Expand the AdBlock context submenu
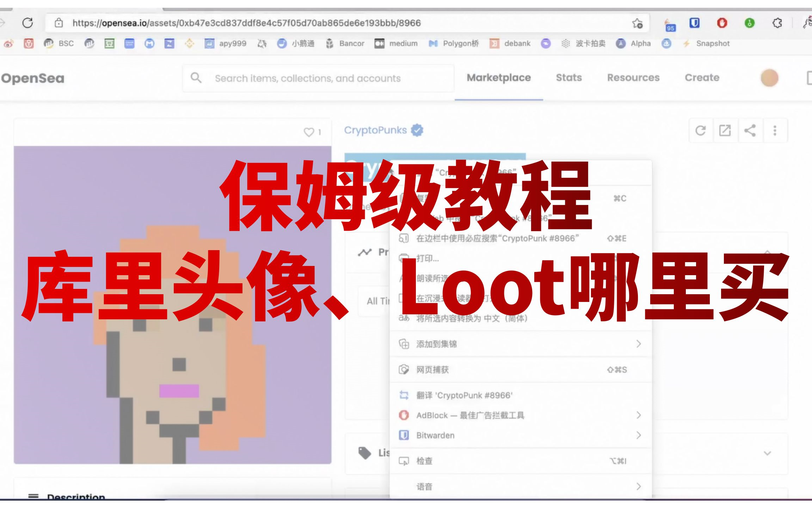The height and width of the screenshot is (508, 812). click(x=521, y=415)
